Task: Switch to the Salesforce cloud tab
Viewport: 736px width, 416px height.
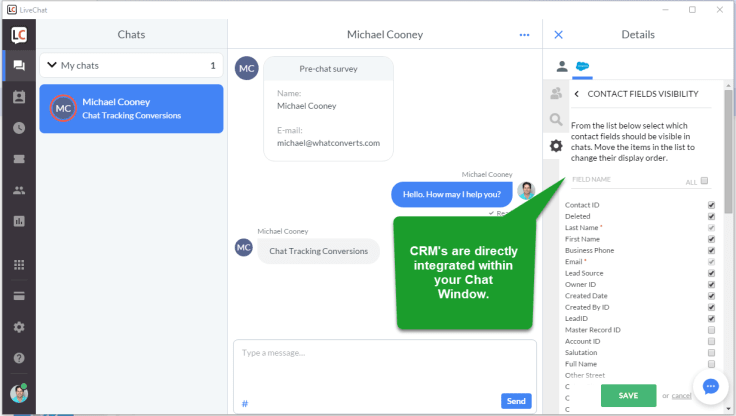Action: 582,66
